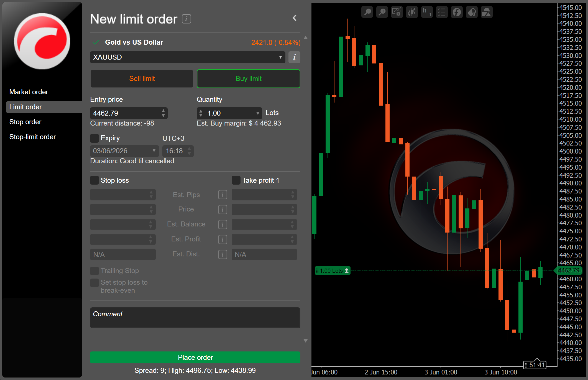This screenshot has height=380, width=588.
Task: Toggle the Trailing Stop checkbox
Action: [94, 271]
